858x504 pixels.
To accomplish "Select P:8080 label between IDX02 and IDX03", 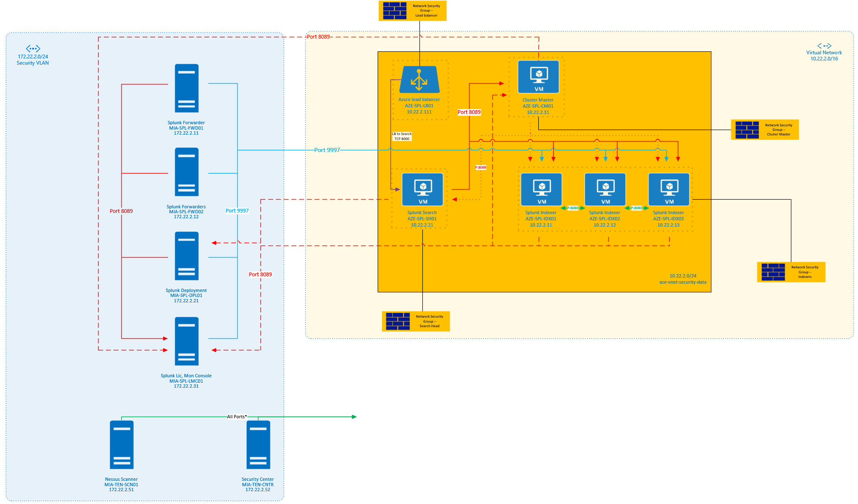I will pos(636,208).
